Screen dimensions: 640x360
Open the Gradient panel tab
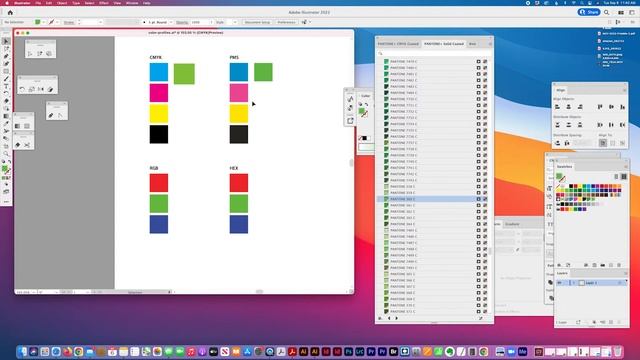pyautogui.click(x=512, y=224)
